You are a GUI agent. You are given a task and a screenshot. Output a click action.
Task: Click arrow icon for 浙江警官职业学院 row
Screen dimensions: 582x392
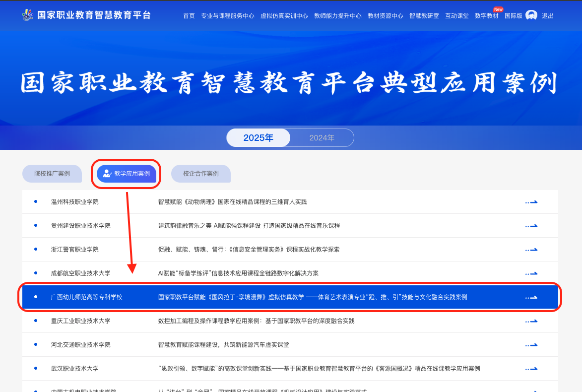(x=531, y=250)
